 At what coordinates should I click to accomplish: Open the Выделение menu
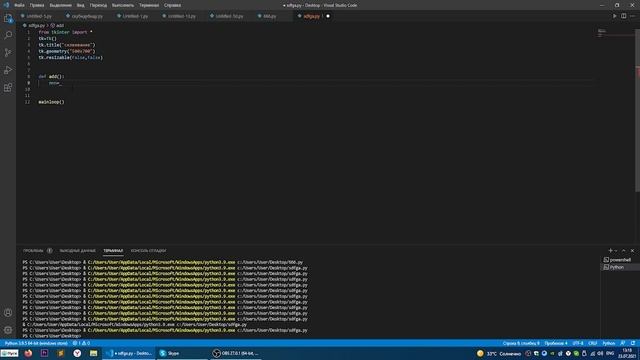(60, 5)
